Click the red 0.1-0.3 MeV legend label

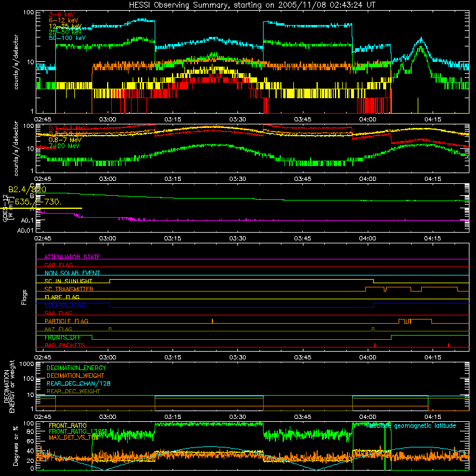point(68,128)
